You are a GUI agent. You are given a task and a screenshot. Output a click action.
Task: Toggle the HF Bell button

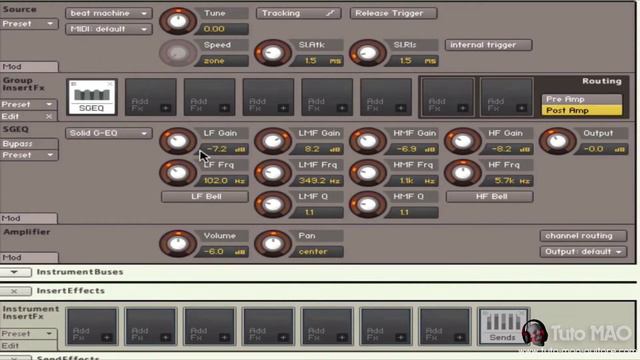coord(490,196)
